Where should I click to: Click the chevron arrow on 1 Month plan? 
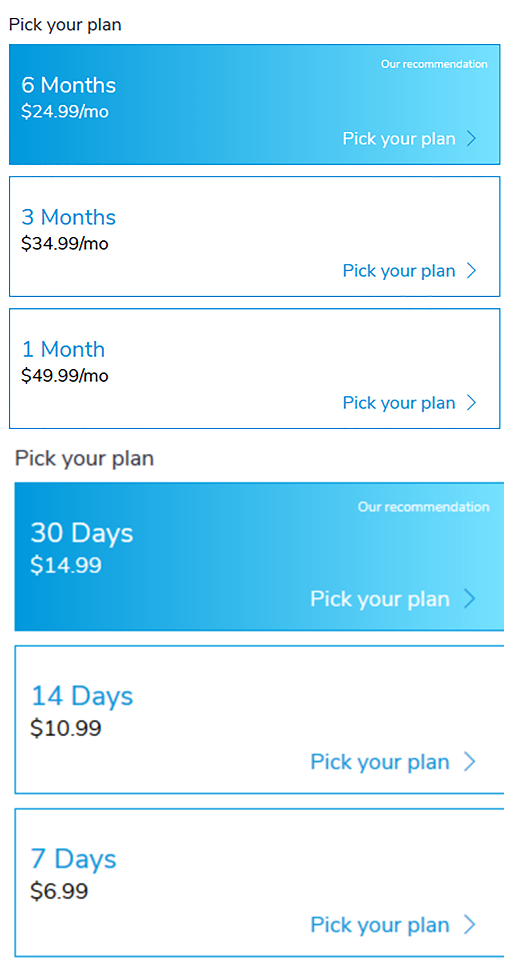coord(471,403)
